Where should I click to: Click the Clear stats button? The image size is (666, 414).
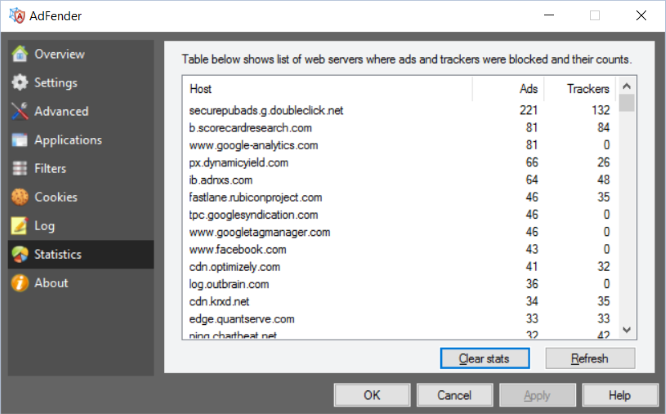[x=485, y=358]
